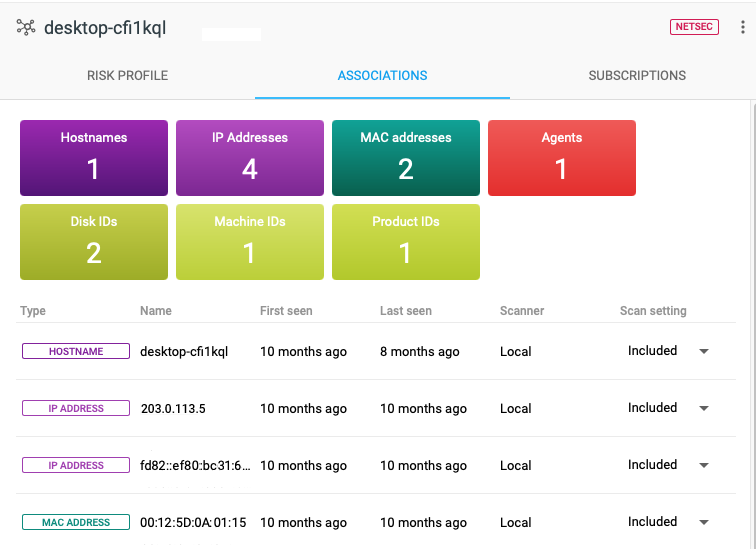Open the Subscriptions tab
Viewport: 756px width, 549px height.
pyautogui.click(x=637, y=75)
